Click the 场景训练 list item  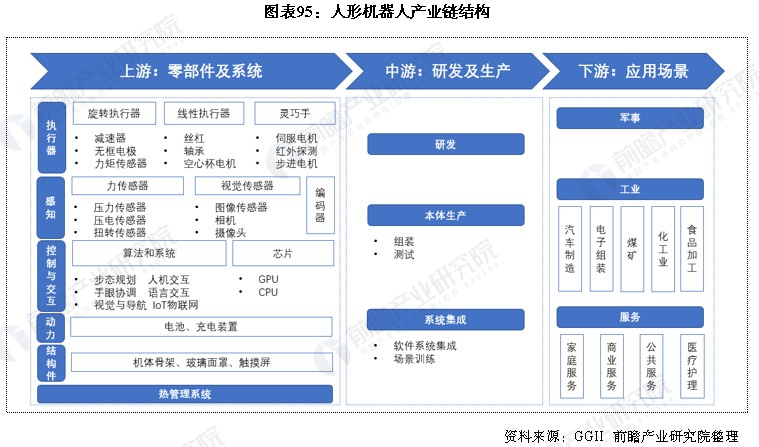point(414,359)
